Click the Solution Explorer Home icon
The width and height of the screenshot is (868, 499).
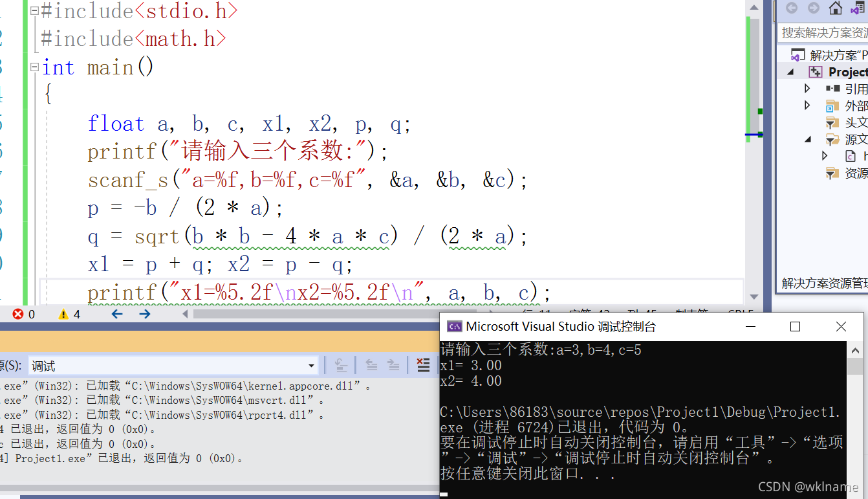(836, 8)
